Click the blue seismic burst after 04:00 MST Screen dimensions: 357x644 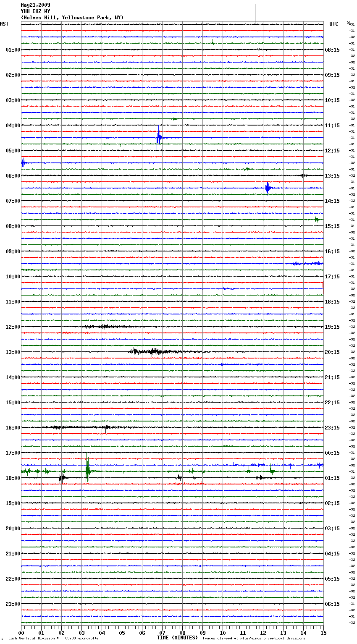pos(160,137)
